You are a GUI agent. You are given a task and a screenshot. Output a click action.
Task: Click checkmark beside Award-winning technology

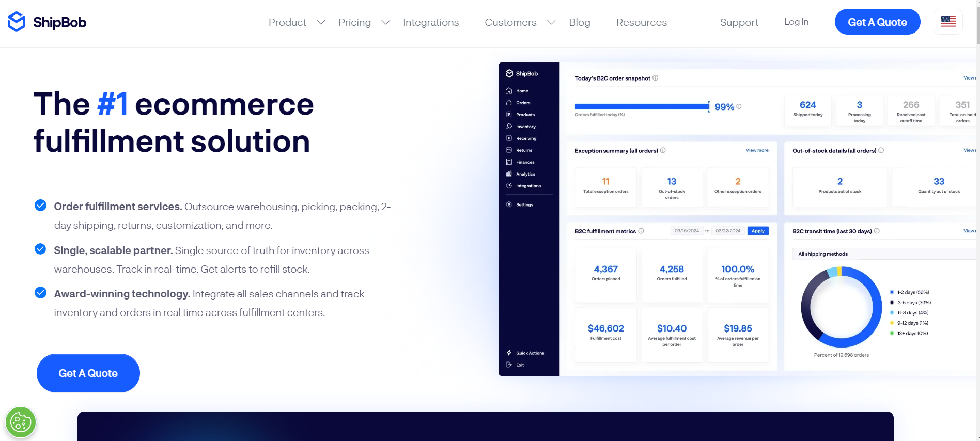[40, 293]
